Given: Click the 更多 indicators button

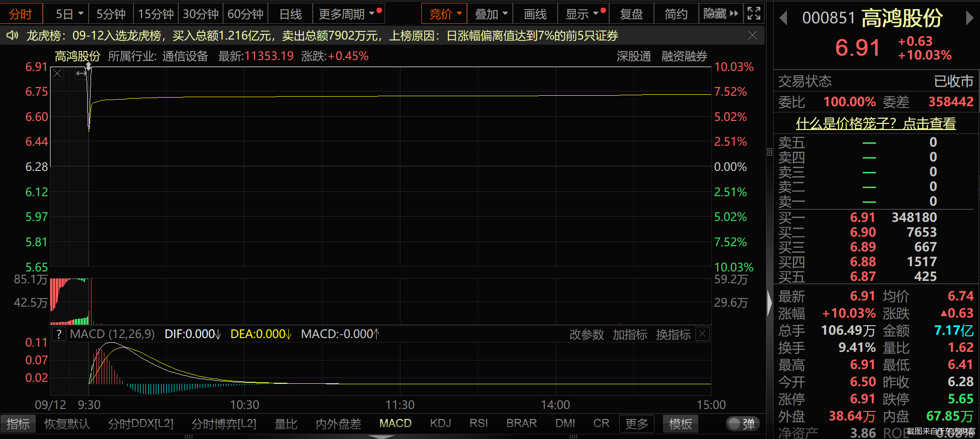Looking at the screenshot, I should click(x=637, y=424).
